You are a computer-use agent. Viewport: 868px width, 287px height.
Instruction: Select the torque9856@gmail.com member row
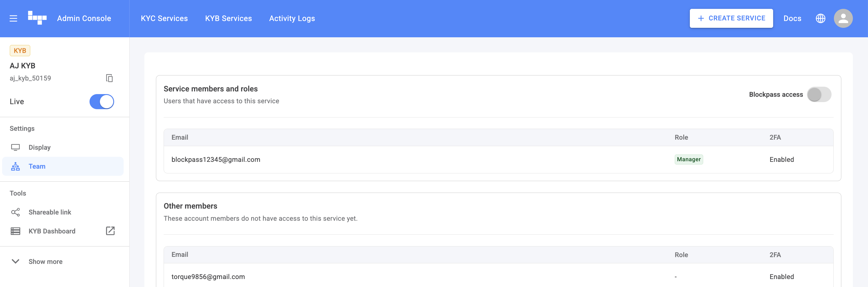point(208,277)
